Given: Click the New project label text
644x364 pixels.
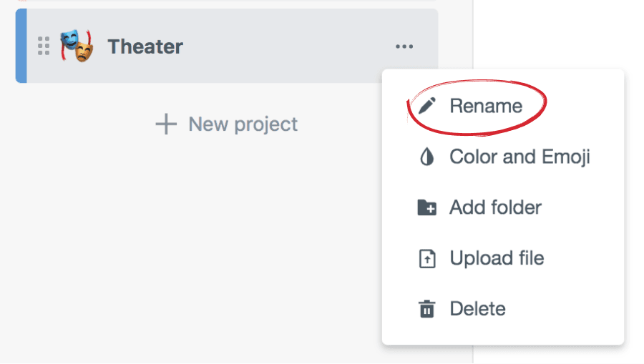Looking at the screenshot, I should (x=243, y=124).
